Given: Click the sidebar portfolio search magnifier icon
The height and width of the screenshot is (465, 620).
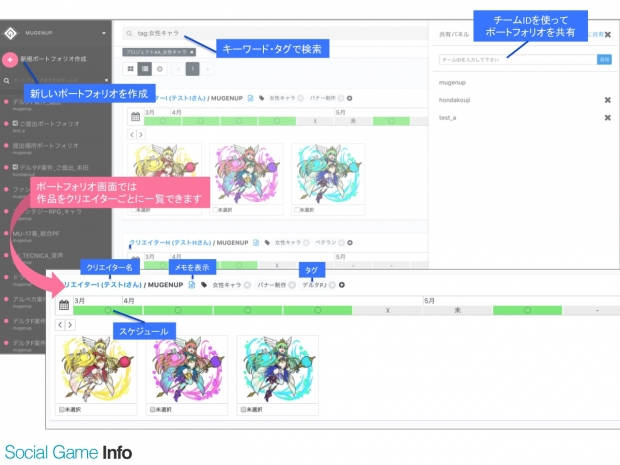Looking at the screenshot, I should point(7,81).
